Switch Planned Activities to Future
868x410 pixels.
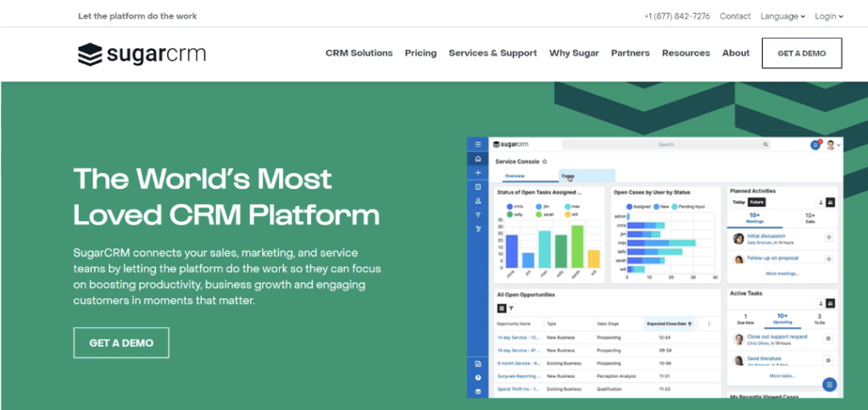click(756, 202)
